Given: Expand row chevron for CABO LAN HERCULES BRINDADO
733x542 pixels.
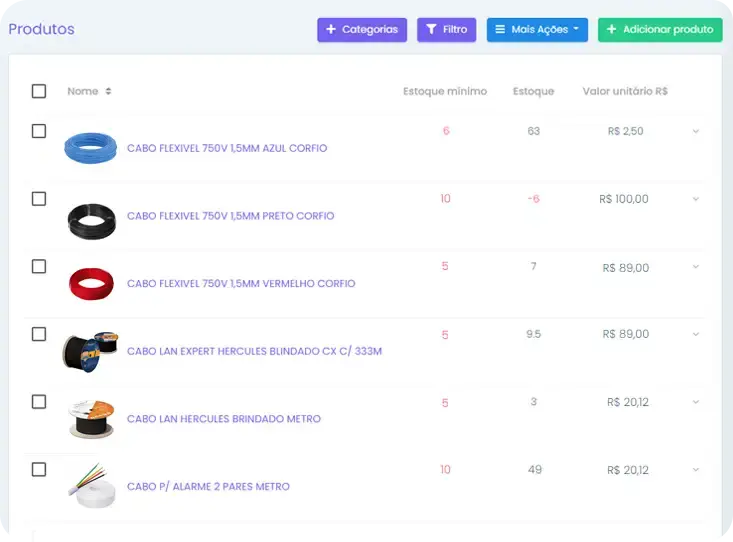Looking at the screenshot, I should pos(696,402).
